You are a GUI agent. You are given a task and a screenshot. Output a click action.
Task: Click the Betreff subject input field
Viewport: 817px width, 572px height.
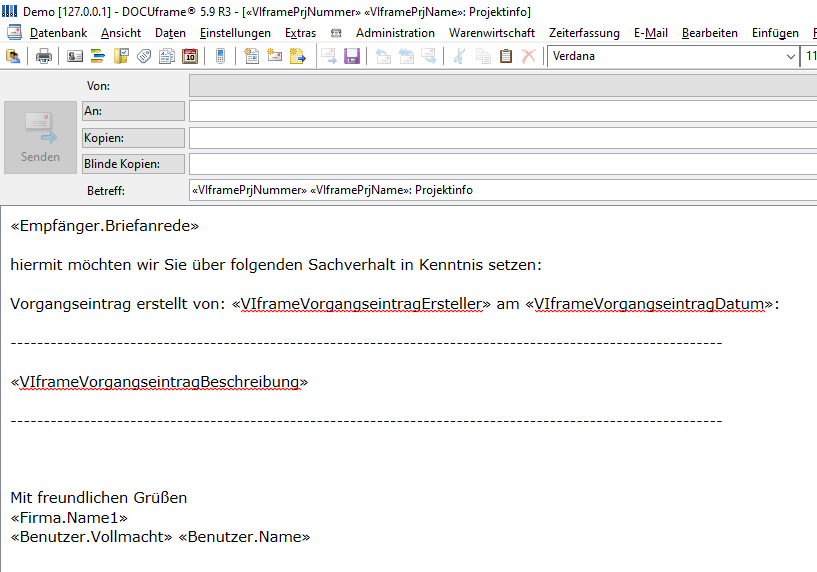[503, 190]
